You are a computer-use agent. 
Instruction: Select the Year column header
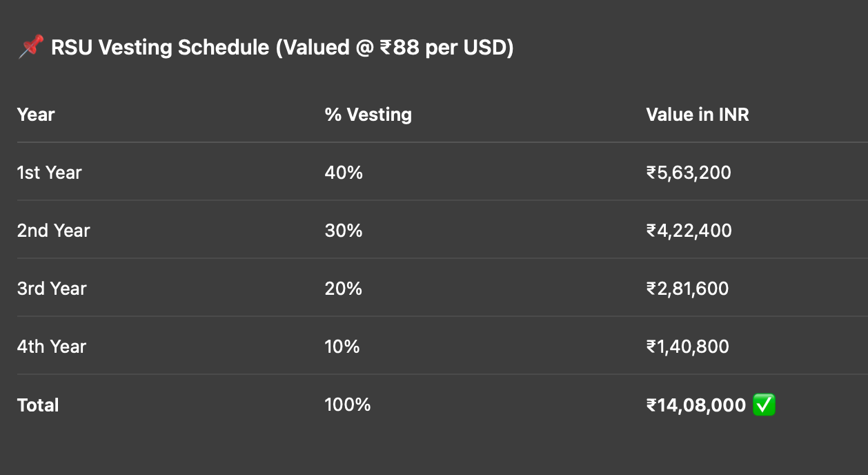36,115
